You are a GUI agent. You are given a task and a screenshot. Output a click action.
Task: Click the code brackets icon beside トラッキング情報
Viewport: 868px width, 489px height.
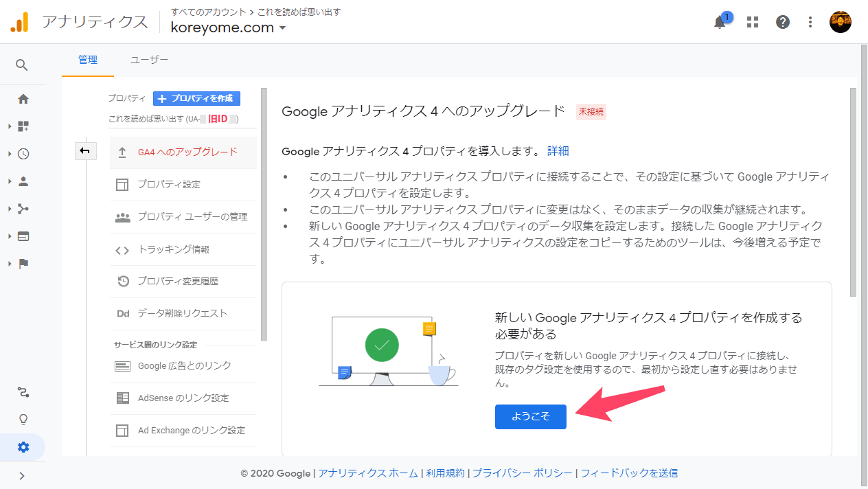122,250
